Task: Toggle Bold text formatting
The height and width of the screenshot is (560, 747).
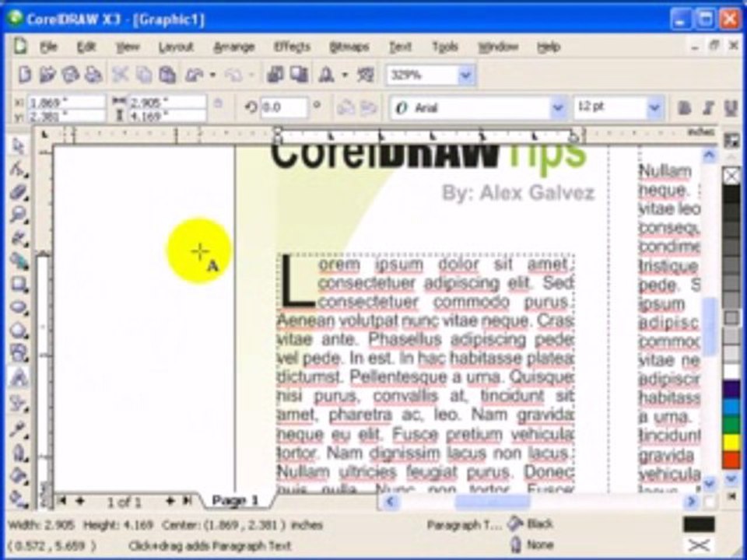Action: pos(685,108)
